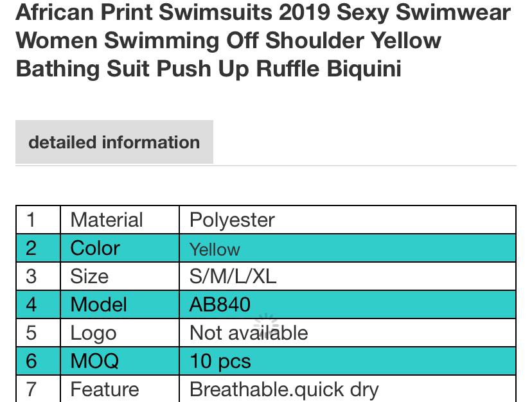
Task: Click the African Print Swimsuits product title
Action: coord(263,40)
